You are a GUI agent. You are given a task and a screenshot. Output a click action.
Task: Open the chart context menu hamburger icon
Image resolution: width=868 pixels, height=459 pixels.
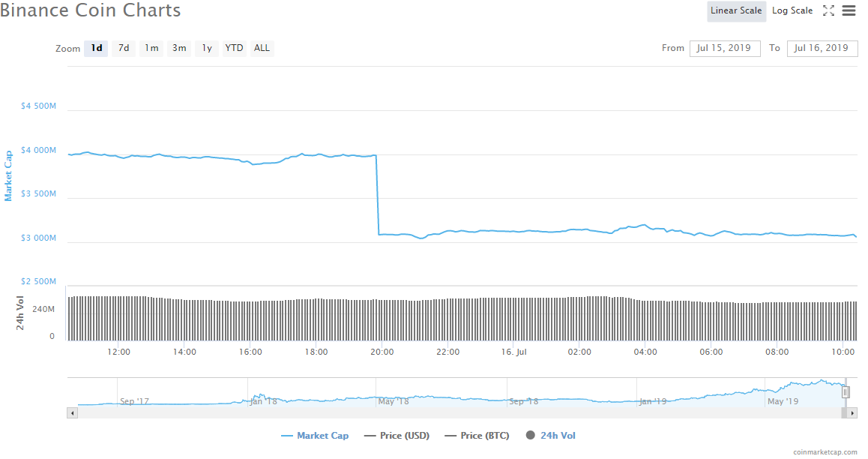click(849, 10)
